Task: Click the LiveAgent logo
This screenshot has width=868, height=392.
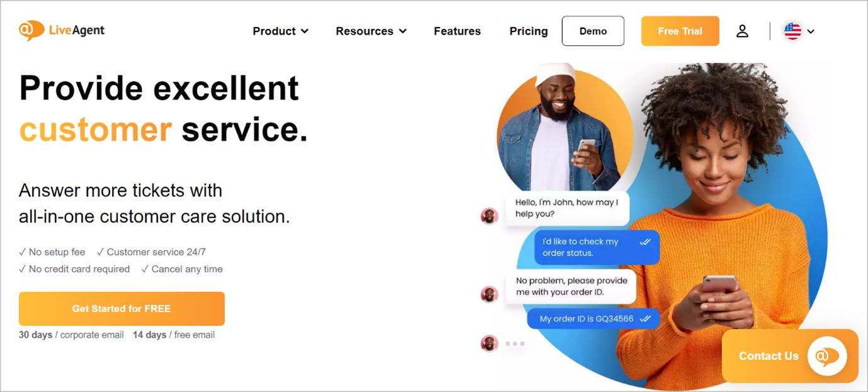Action: pyautogui.click(x=62, y=30)
